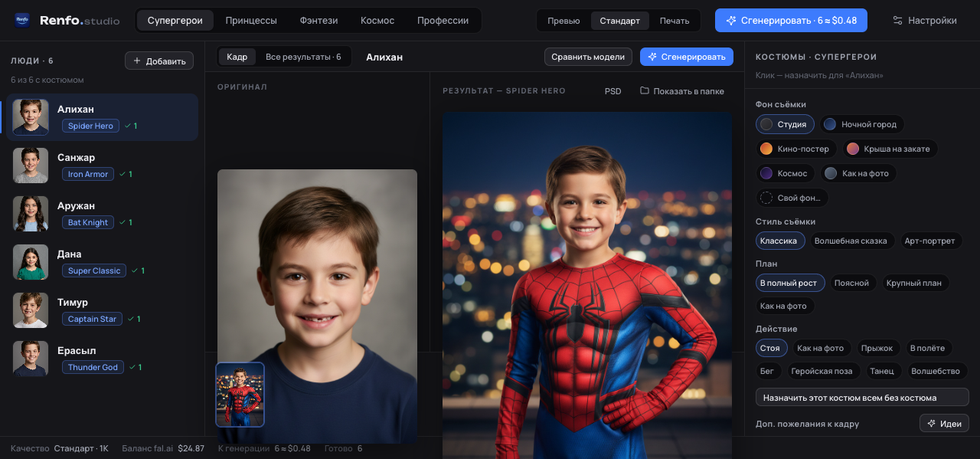Select the Стандарт quality mode
The width and height of the screenshot is (980, 459).
[620, 21]
